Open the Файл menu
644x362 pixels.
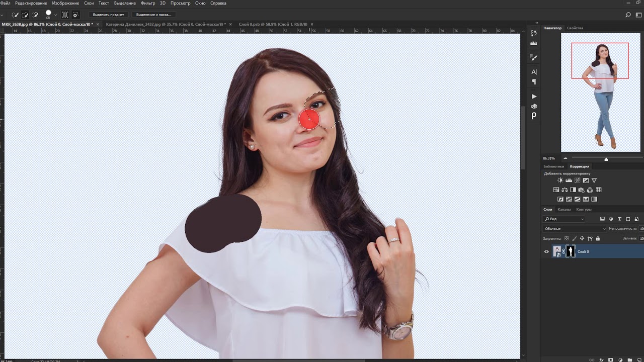pos(6,3)
